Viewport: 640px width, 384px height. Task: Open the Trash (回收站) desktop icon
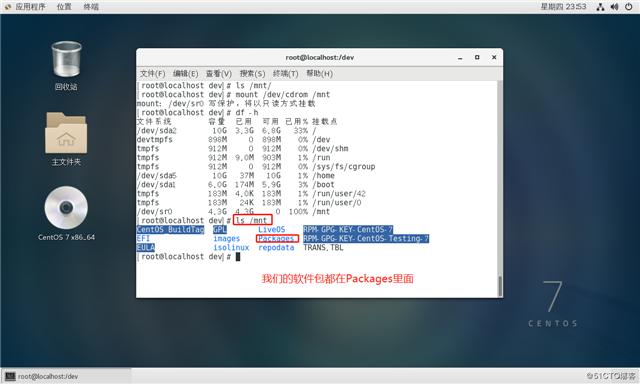(x=66, y=65)
